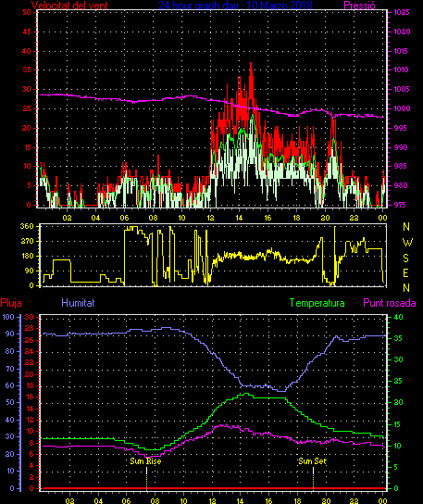Click the 'Humitat' legend label
The width and height of the screenshot is (423, 504).
[78, 303]
